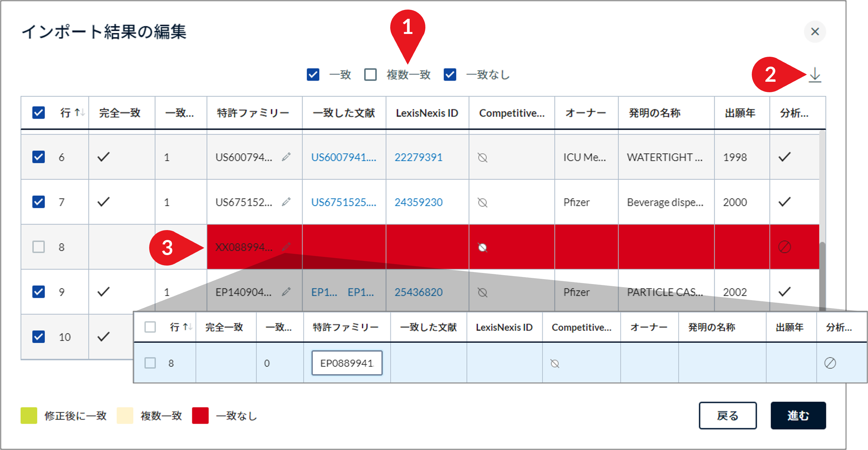
Task: Edit patent family EP140904 with the pencil icon
Action: coord(287,292)
